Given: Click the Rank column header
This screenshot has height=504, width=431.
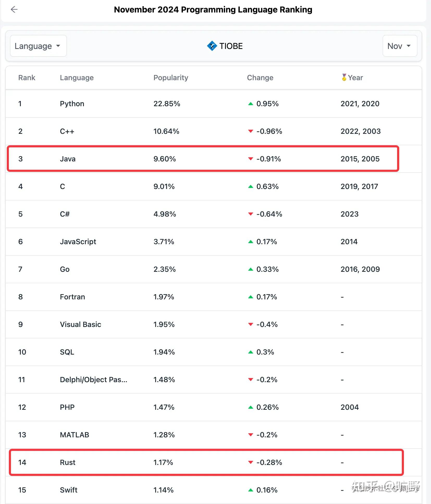Looking at the screenshot, I should click(x=27, y=78).
